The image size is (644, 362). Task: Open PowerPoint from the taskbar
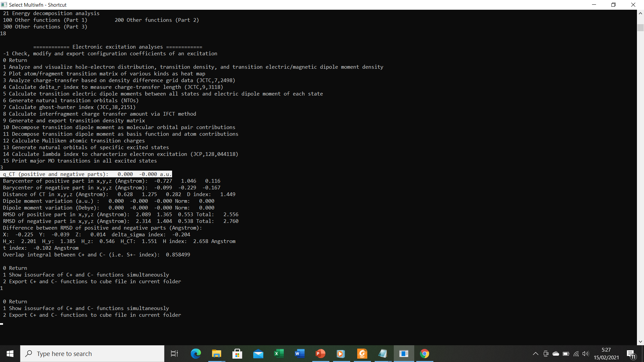tap(320, 354)
